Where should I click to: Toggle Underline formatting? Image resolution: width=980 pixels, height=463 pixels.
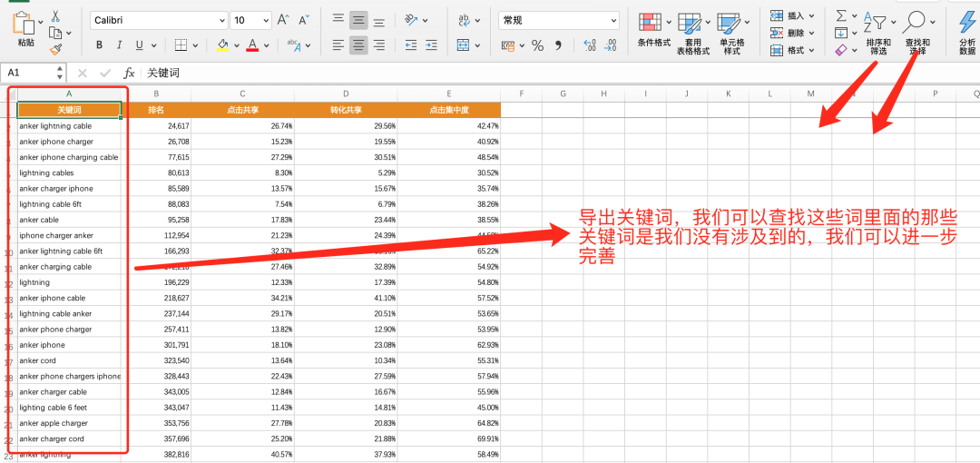point(139,45)
